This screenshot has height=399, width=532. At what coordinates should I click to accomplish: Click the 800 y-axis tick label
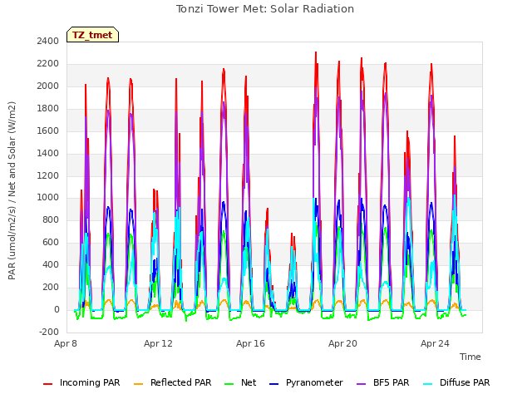[x=51, y=220]
